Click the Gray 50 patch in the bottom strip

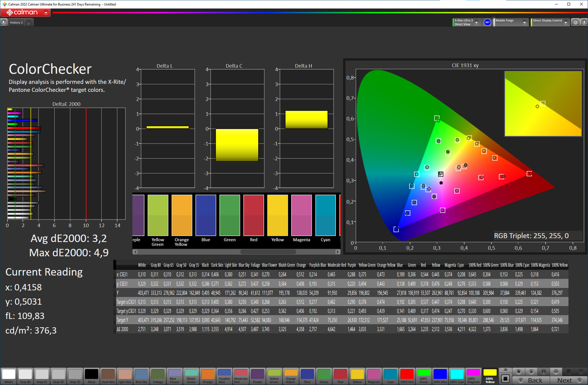tap(58, 376)
